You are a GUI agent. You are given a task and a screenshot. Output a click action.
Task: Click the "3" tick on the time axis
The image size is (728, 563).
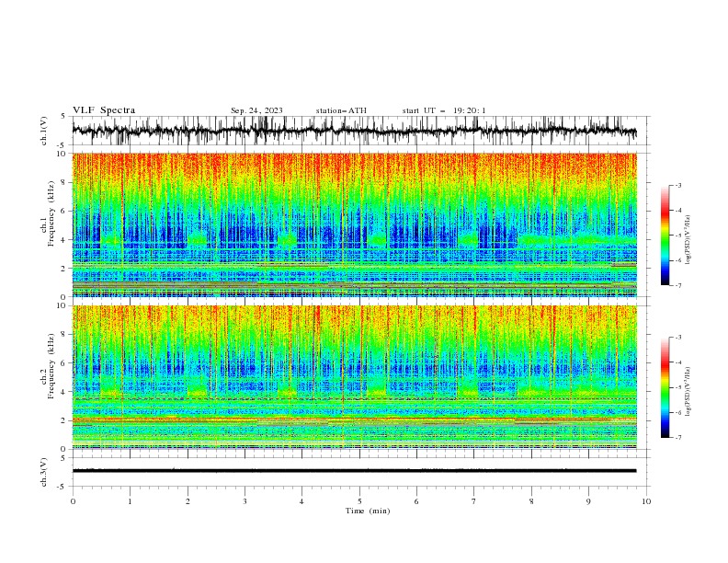point(245,501)
